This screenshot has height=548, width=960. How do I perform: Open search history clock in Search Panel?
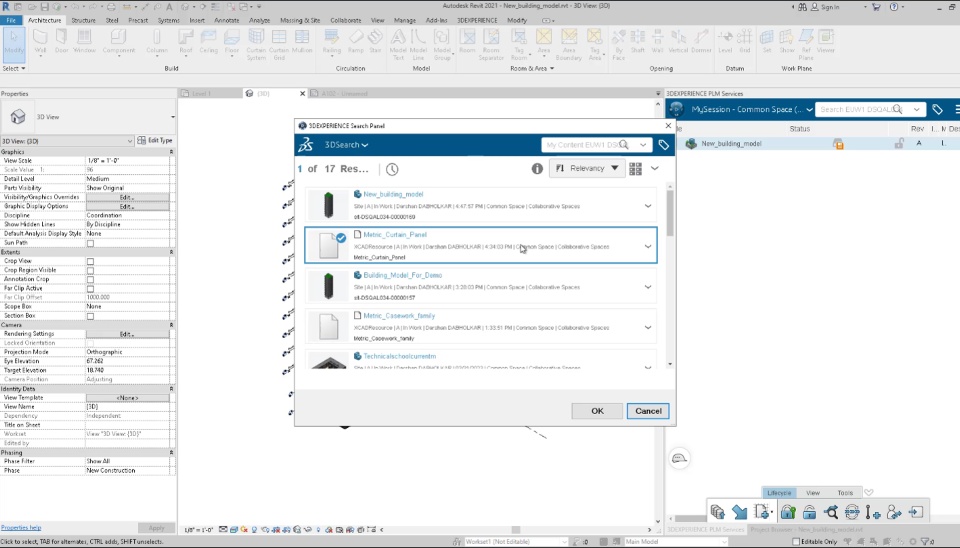(392, 169)
